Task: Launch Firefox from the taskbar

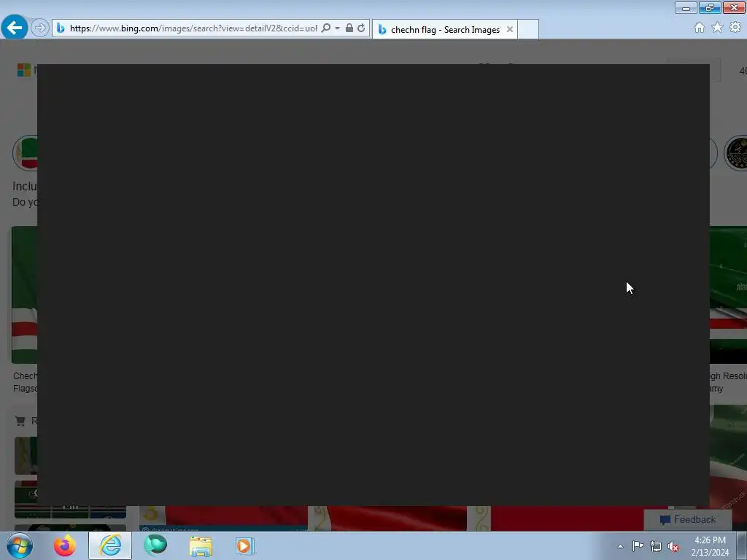Action: coord(65,545)
